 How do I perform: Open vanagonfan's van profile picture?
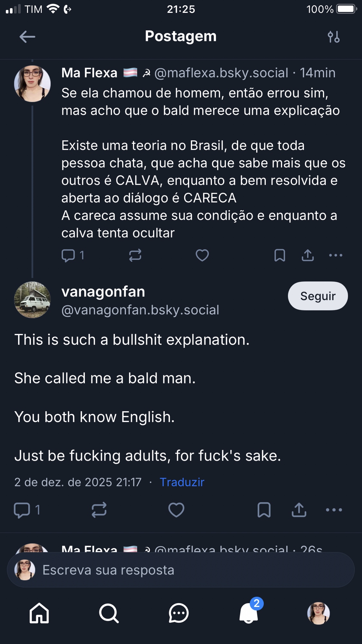(32, 300)
